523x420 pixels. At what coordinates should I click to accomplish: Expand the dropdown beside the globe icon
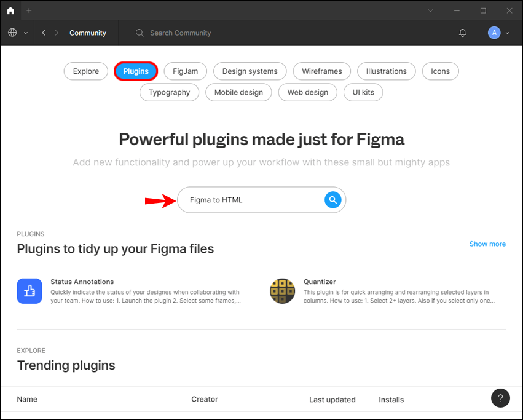pos(25,33)
